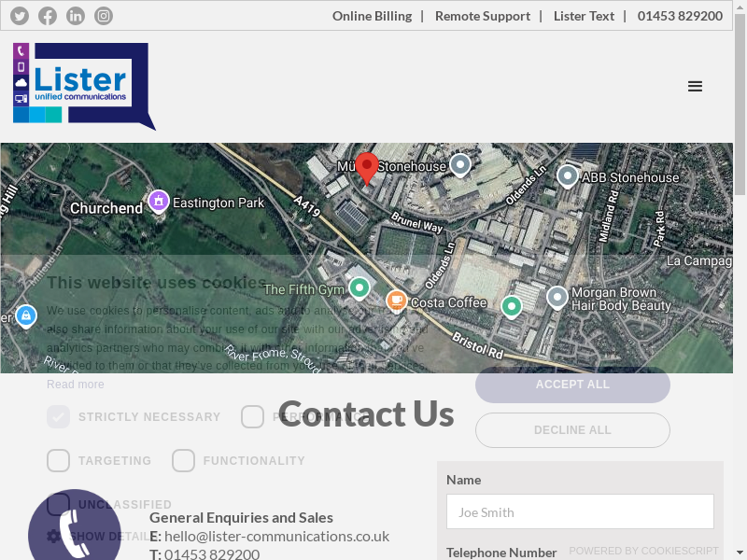Enable the Functionality cookies checkbox
This screenshot has height=560, width=747.
pos(183,460)
